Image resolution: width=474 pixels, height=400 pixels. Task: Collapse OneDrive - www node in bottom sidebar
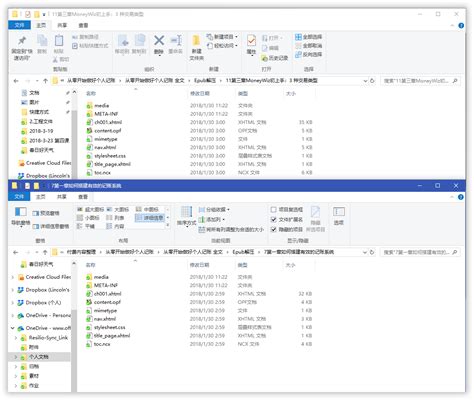13,328
